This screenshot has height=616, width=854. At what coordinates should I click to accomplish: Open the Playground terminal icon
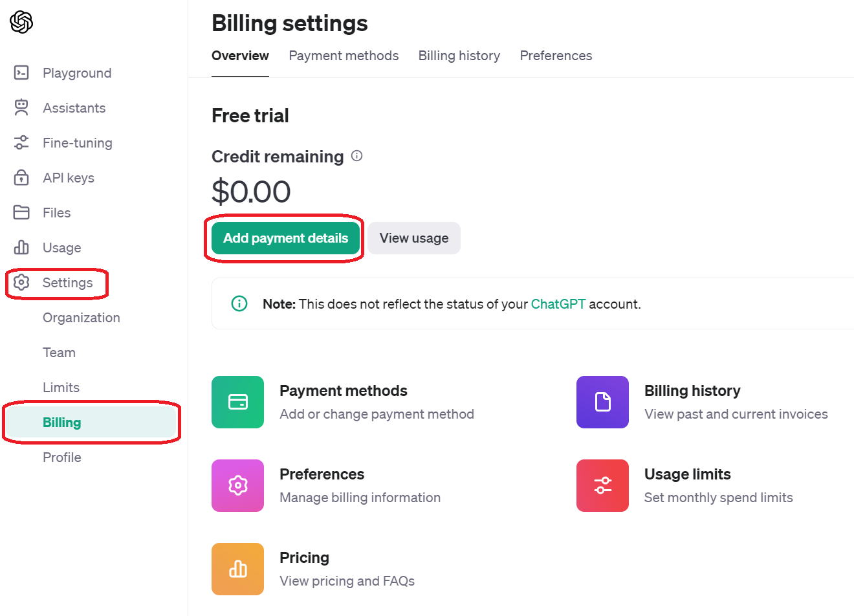click(x=21, y=72)
